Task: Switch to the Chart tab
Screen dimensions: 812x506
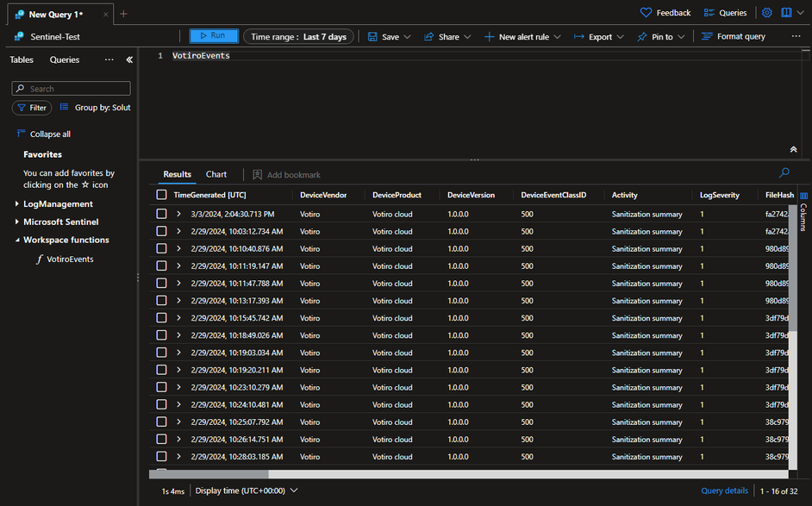Action: 216,174
